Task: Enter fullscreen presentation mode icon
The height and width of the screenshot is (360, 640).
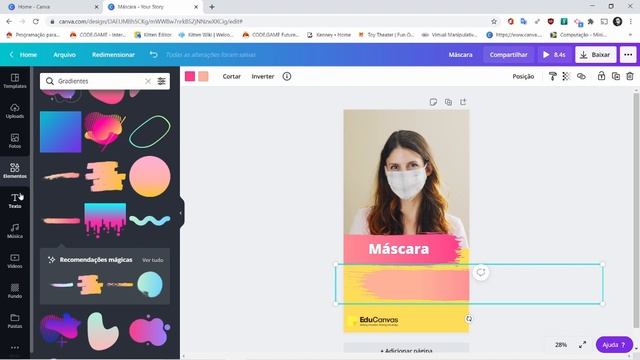Action: [582, 345]
